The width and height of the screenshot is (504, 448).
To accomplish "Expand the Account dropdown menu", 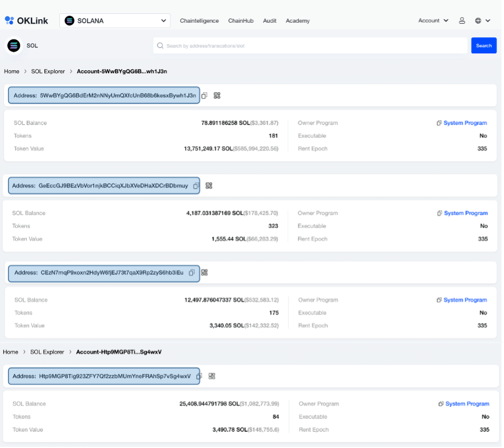I will pyautogui.click(x=433, y=20).
